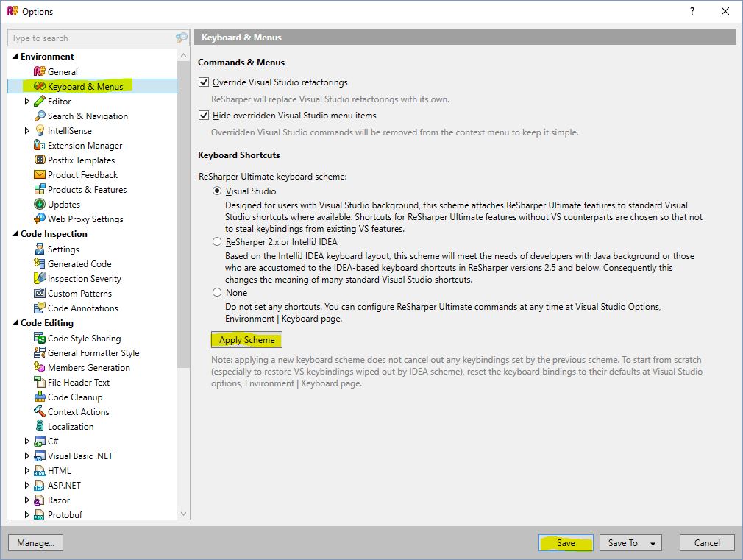Select ReSharper 2.x or IntelliJ IDEA scheme
The width and height of the screenshot is (743, 560).
point(217,241)
